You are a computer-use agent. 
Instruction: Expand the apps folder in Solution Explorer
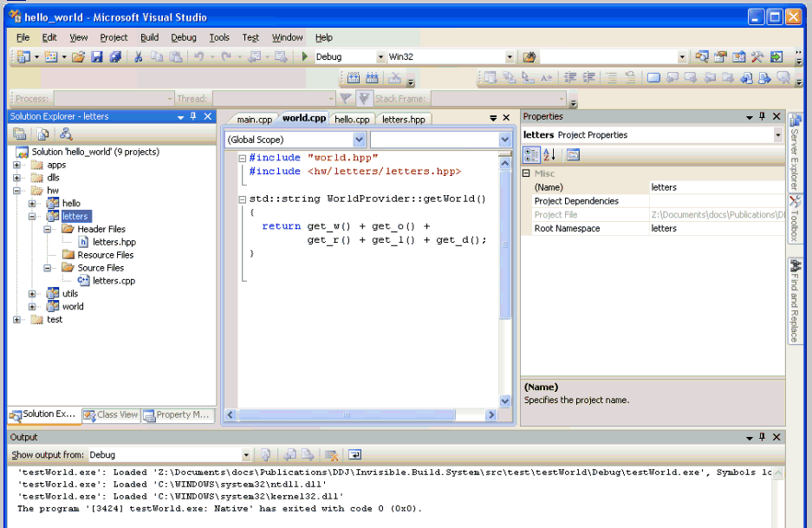tap(17, 165)
